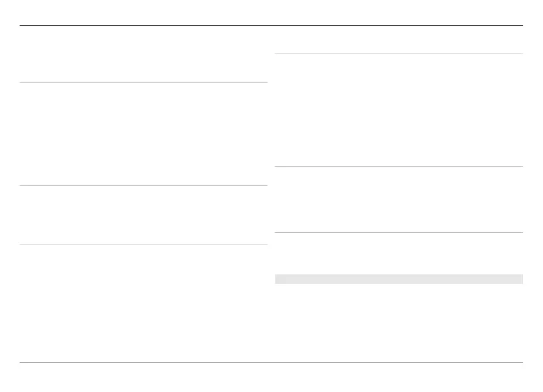Click the third gray separator in right column
Image resolution: width=543 pixels, height=392 pixels.
(x=398, y=233)
